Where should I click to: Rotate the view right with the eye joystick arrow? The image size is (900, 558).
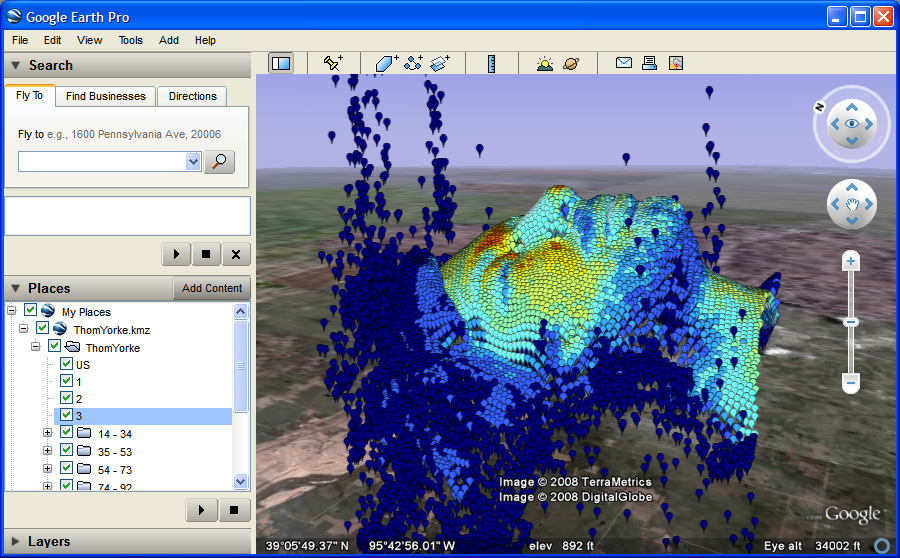point(869,123)
